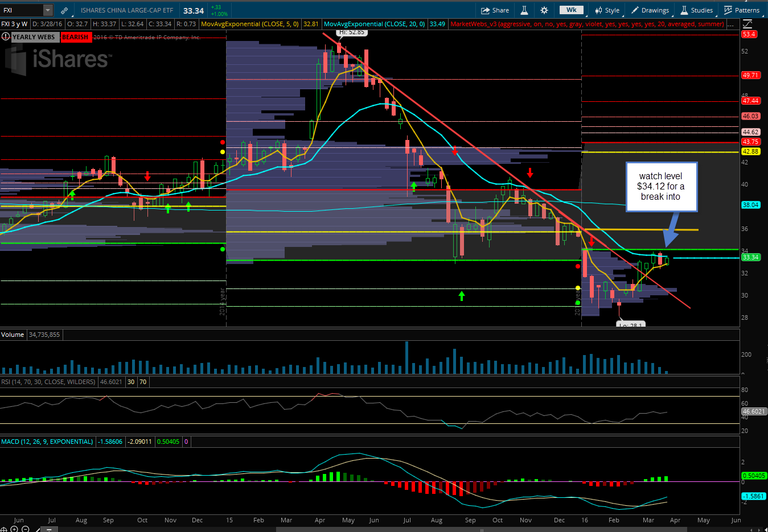The width and height of the screenshot is (768, 532).
Task: Open the Style dropdown menu
Action: point(607,10)
